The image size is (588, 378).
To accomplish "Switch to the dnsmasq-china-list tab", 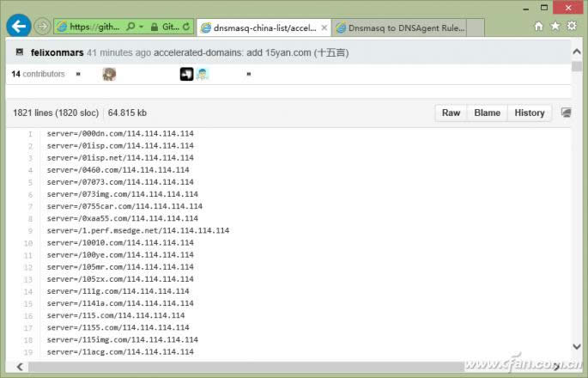I will [258, 27].
